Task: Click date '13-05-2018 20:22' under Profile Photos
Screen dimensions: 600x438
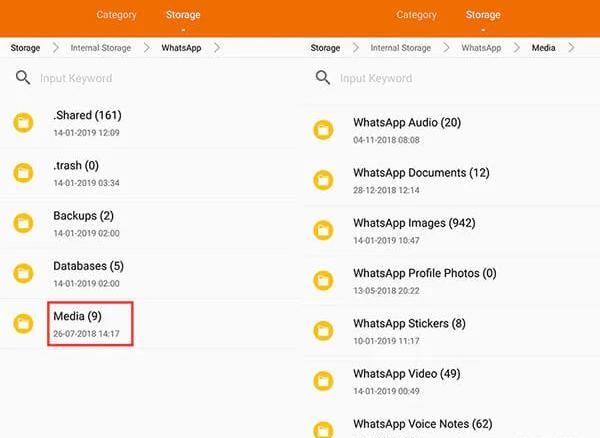Action: [386, 291]
